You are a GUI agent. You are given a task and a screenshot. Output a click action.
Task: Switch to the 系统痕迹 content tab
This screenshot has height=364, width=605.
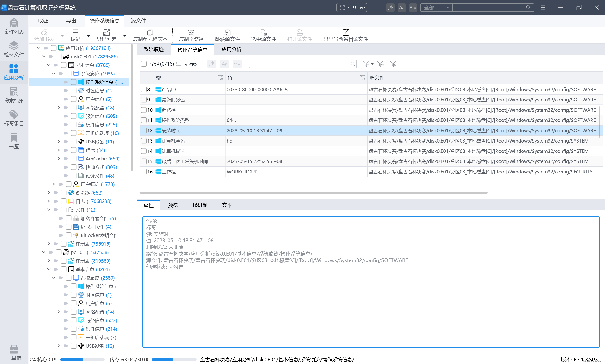pos(154,49)
